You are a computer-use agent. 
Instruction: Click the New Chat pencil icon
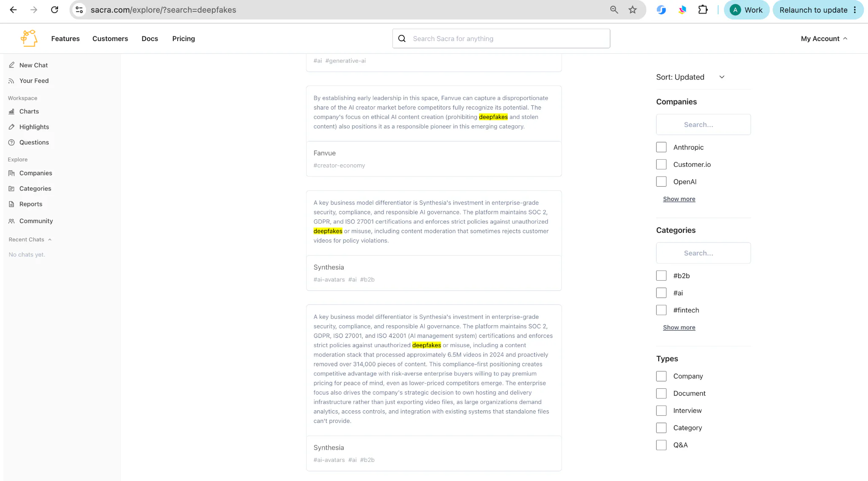[11, 65]
